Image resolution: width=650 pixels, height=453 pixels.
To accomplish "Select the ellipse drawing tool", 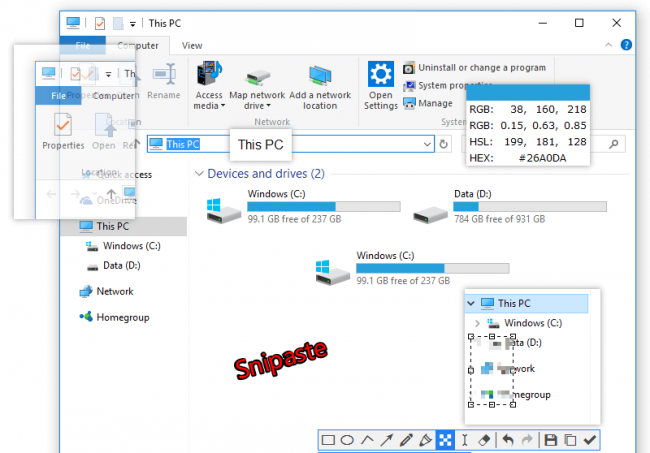I will coord(347,440).
